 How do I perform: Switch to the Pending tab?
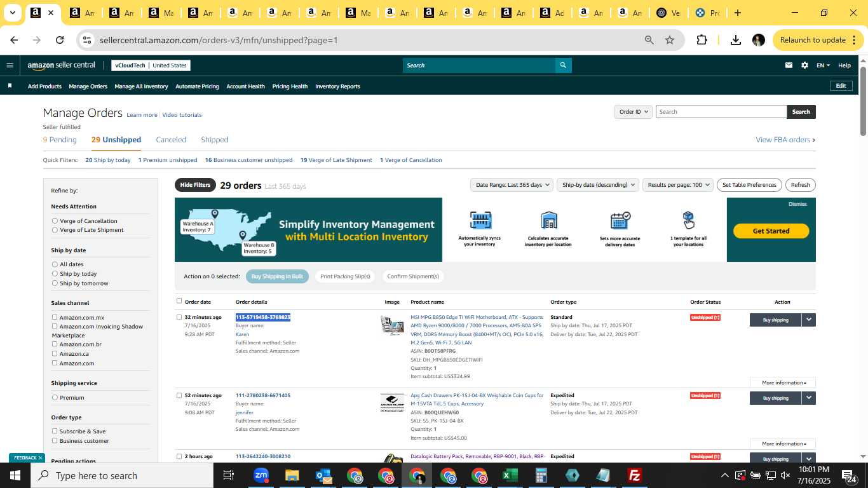pos(60,140)
